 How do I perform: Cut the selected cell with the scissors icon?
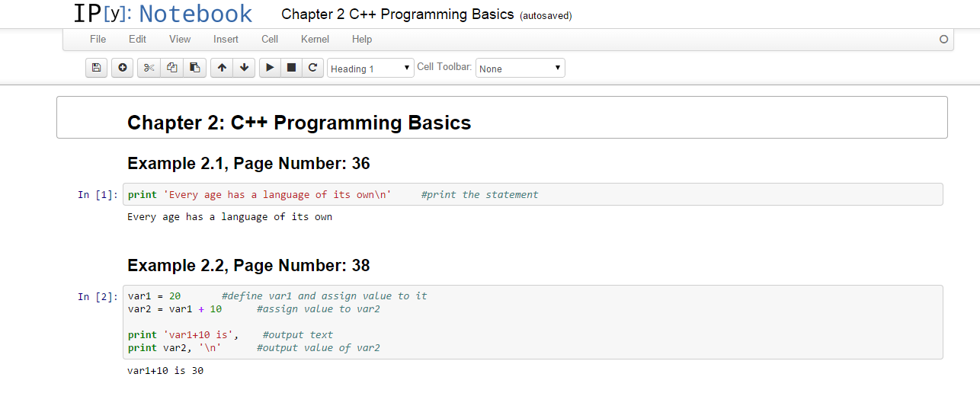click(x=149, y=68)
